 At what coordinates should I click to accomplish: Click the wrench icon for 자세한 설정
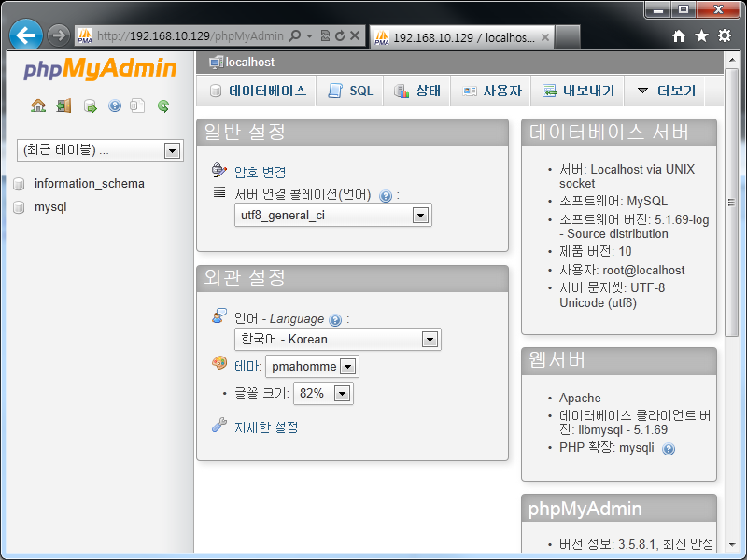(219, 425)
